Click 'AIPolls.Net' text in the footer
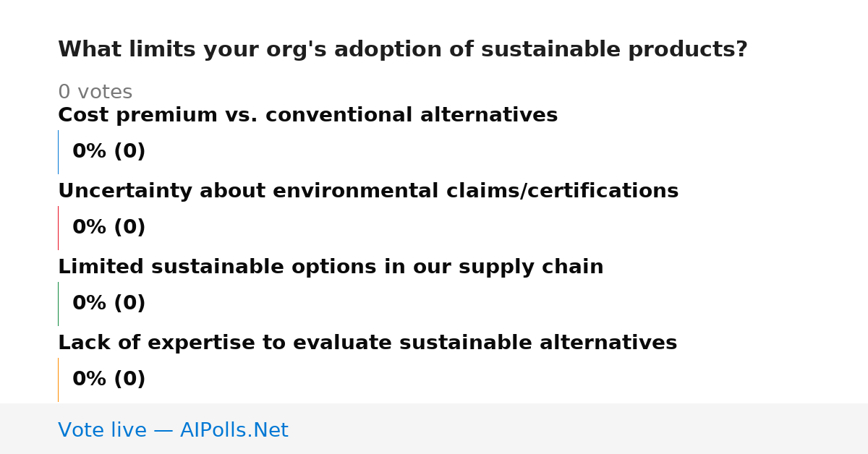The image size is (868, 454). click(x=234, y=430)
